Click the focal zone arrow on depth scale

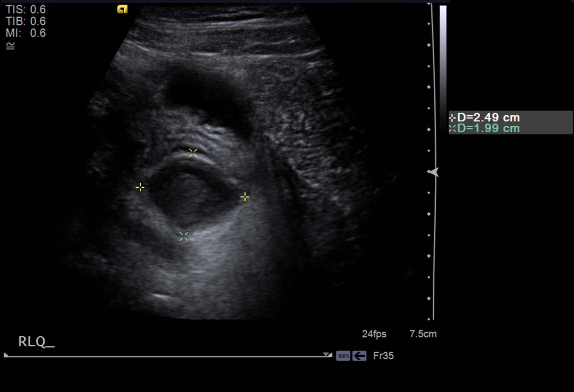(x=433, y=172)
